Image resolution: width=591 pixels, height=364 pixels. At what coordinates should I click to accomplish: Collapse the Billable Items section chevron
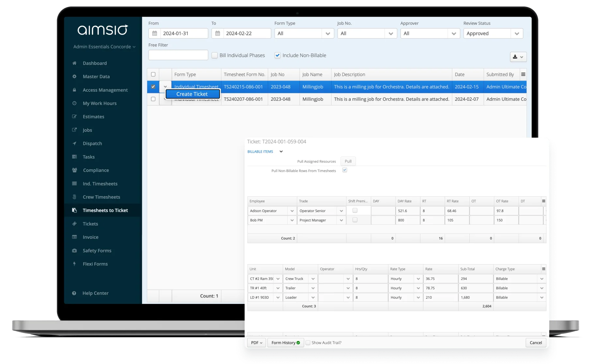point(281,151)
